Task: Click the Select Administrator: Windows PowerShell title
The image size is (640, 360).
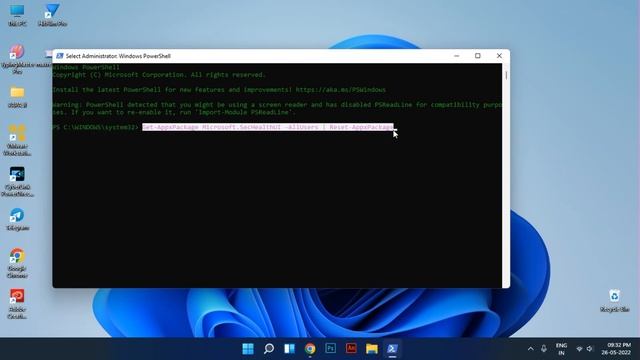Action: (118, 56)
